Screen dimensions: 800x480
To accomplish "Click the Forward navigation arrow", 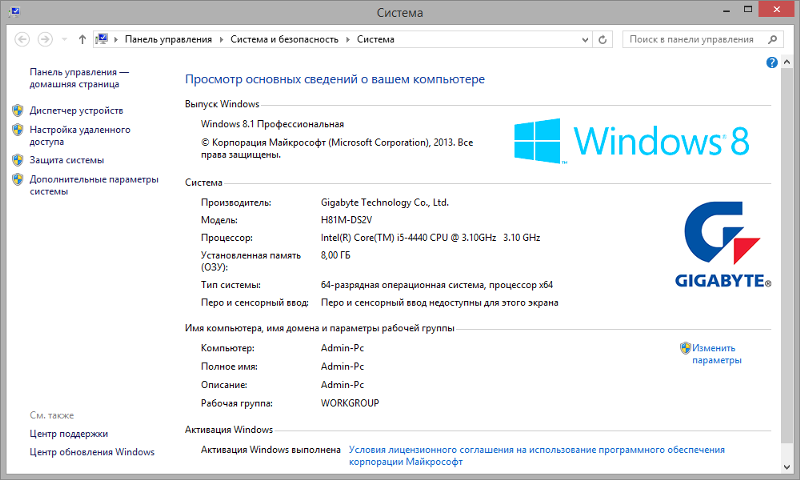I will coord(45,40).
